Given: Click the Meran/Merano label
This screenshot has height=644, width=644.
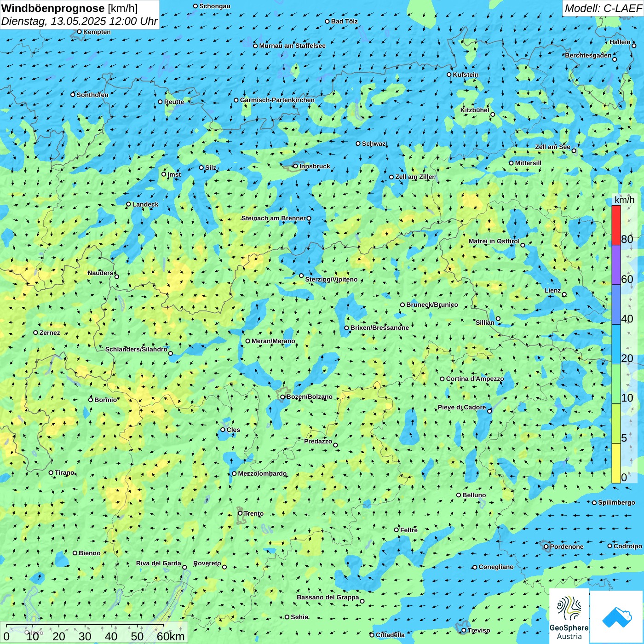Looking at the screenshot, I should (273, 341).
